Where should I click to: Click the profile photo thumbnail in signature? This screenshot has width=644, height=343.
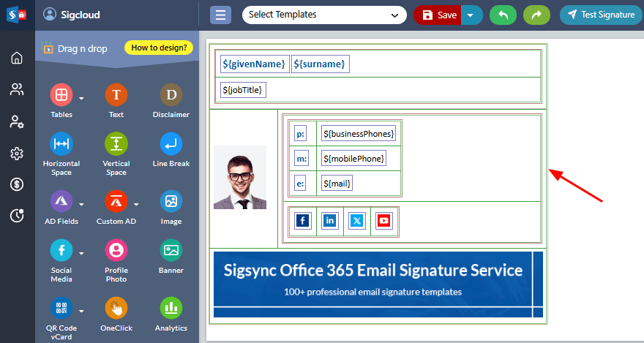click(x=240, y=177)
